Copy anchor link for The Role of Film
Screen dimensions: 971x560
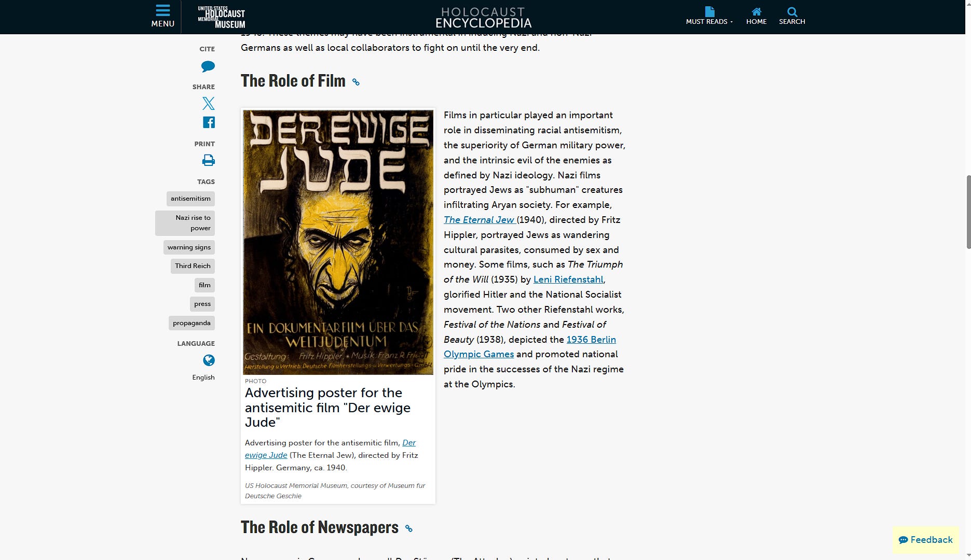356,82
